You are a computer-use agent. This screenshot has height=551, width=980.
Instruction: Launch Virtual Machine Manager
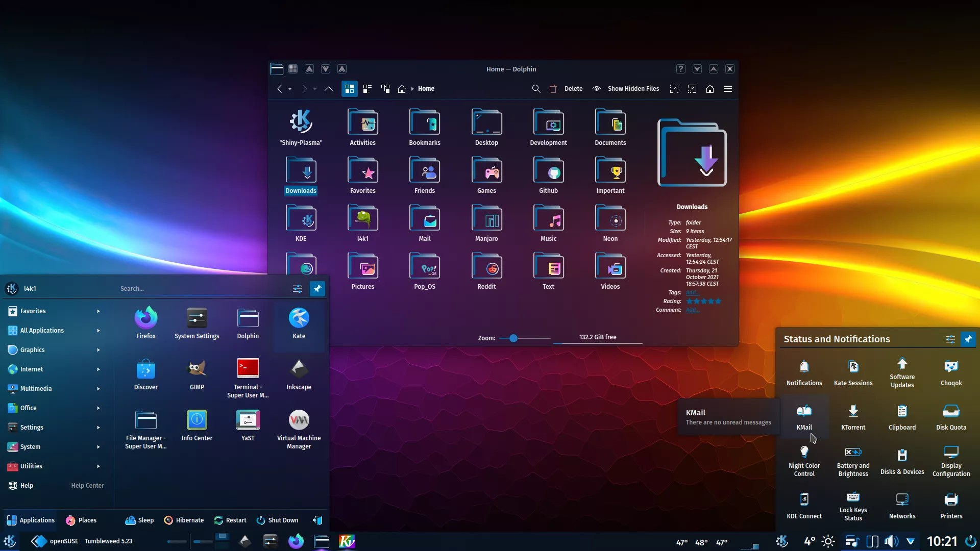point(299,430)
